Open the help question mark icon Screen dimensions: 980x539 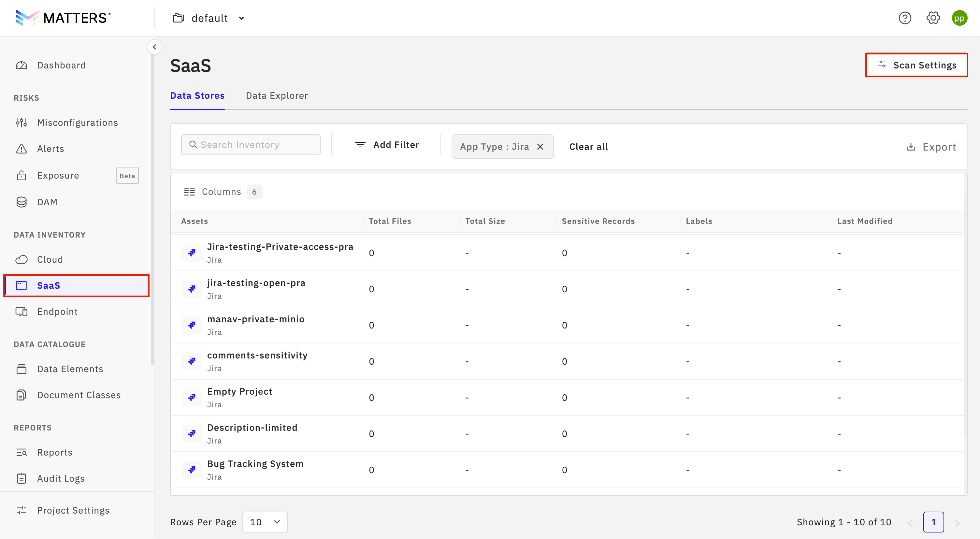905,18
